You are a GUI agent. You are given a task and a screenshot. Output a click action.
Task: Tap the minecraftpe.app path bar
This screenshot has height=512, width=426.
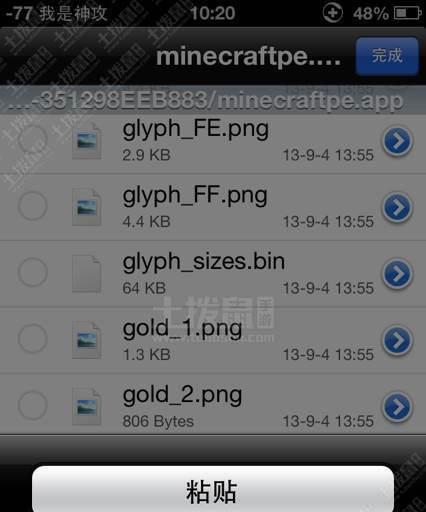(213, 100)
